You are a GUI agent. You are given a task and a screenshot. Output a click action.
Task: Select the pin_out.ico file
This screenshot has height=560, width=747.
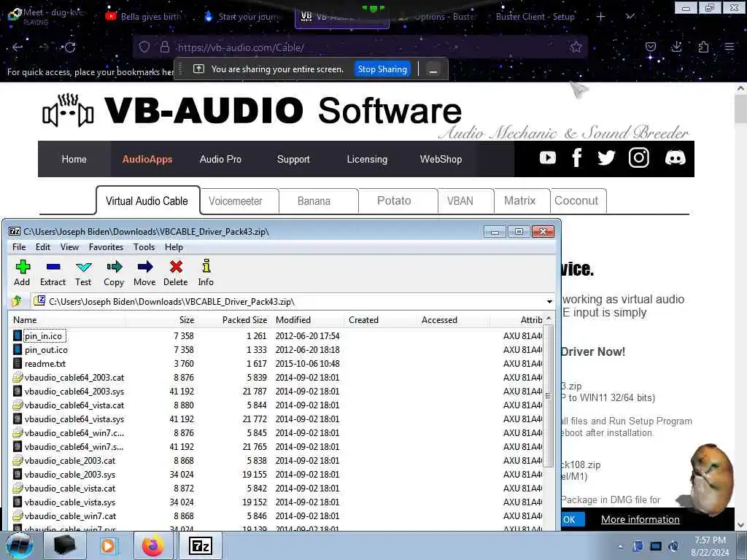(46, 349)
